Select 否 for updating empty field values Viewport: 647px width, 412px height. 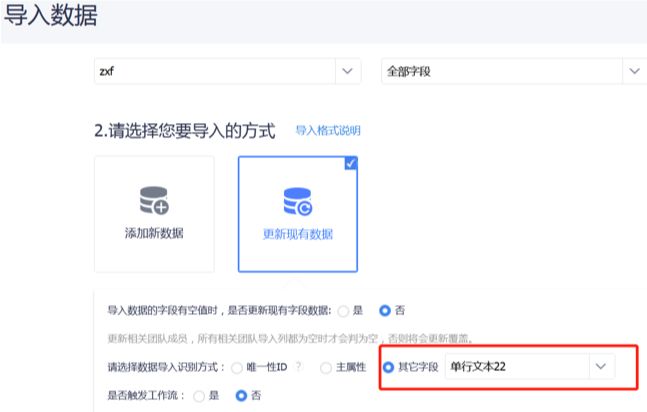tap(385, 310)
